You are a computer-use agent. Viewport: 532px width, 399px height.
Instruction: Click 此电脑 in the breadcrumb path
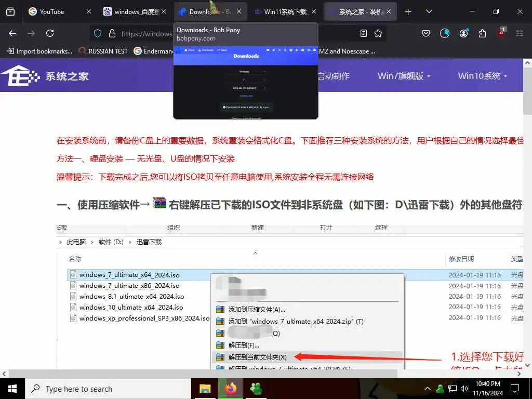click(x=76, y=242)
